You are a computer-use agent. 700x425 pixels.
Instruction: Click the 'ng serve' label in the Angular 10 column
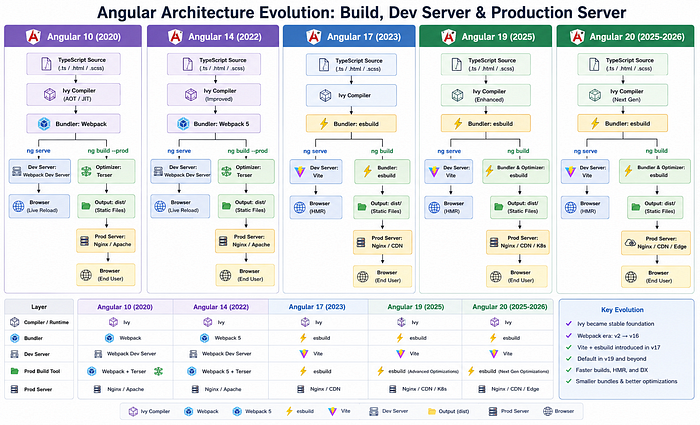38,150
